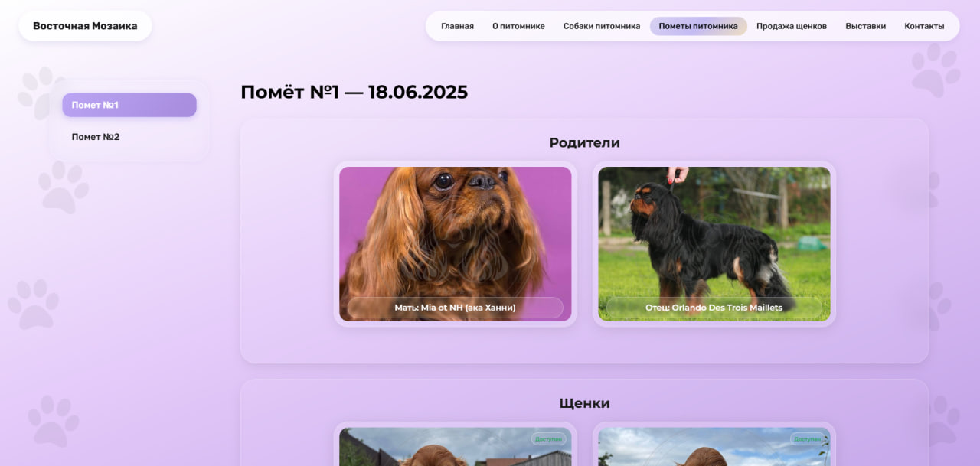The width and height of the screenshot is (980, 466).
Task: Open Собаки питомника in the navigation
Action: (x=601, y=26)
